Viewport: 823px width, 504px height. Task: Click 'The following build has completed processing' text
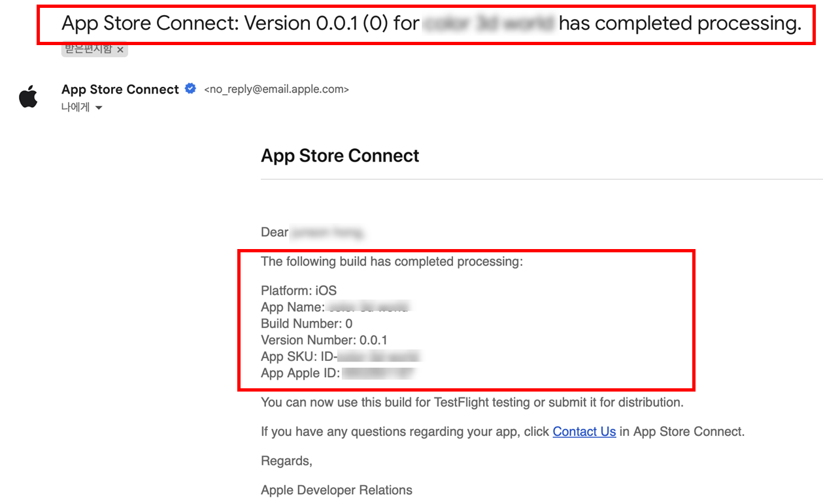(392, 261)
